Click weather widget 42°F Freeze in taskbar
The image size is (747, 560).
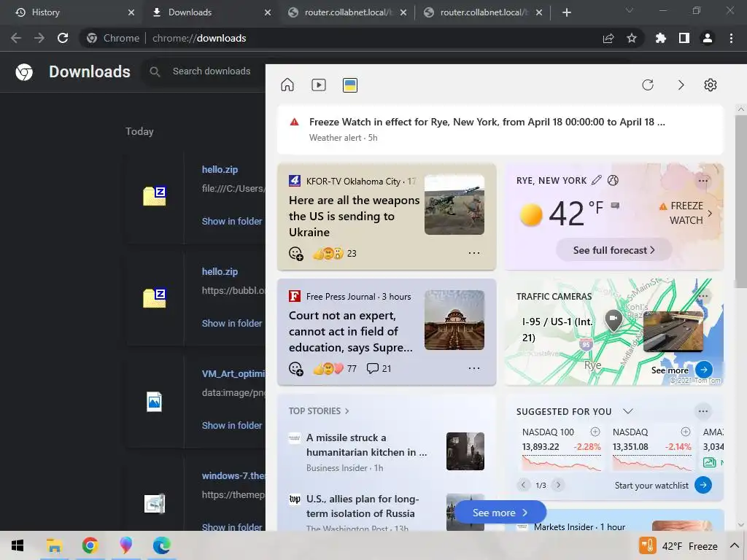tap(678, 545)
